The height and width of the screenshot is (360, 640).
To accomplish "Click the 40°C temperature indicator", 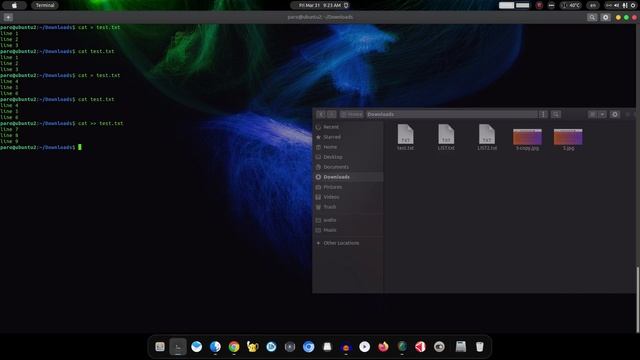I will point(571,5).
